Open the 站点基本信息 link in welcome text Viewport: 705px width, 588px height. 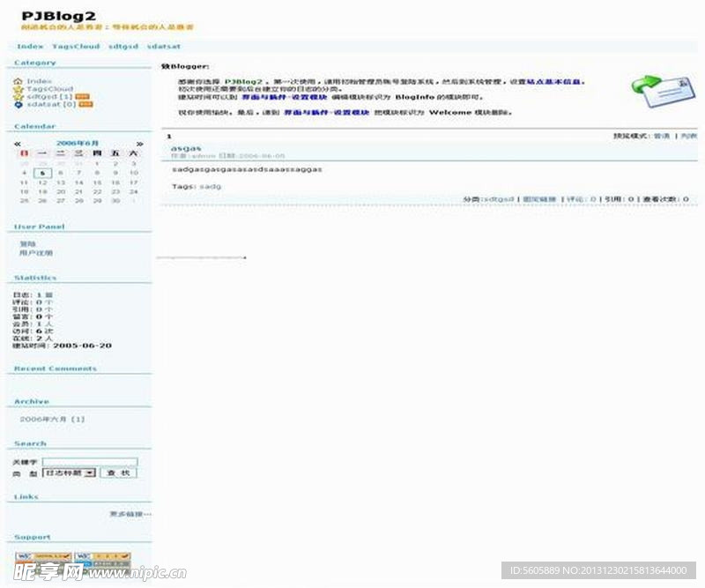[x=555, y=82]
